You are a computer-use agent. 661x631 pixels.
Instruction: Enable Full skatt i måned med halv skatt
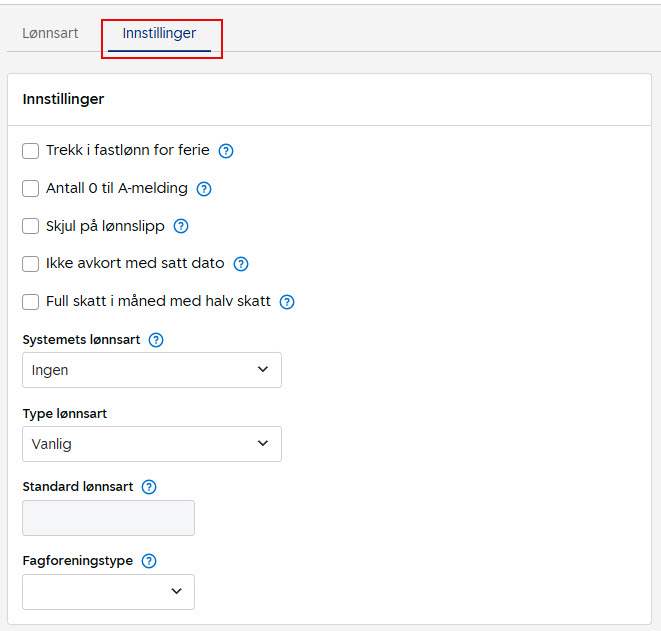pyautogui.click(x=31, y=302)
